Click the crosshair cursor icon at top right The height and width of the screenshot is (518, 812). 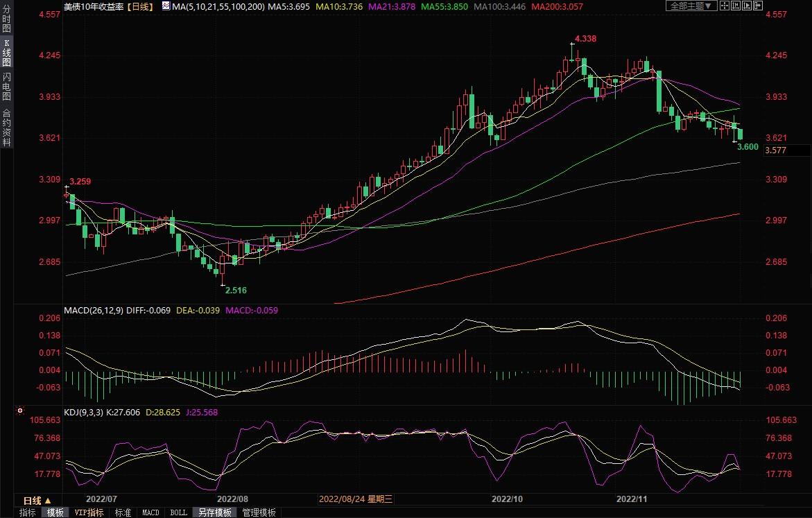click(x=725, y=6)
